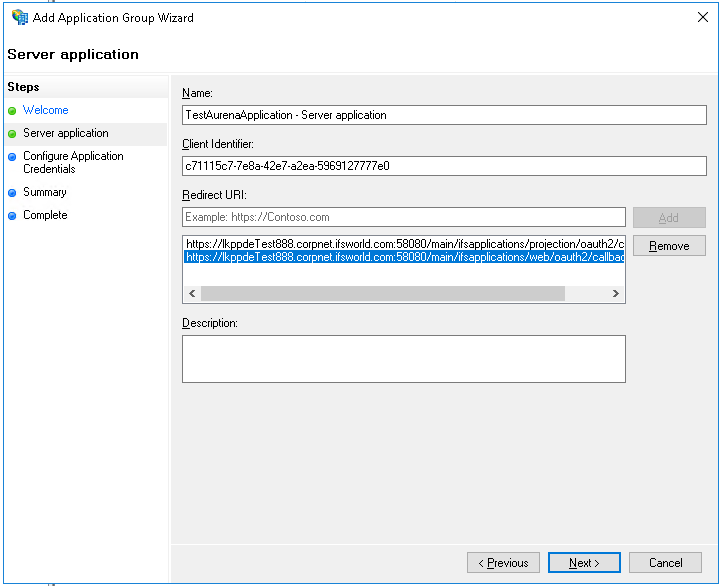722x586 pixels.
Task: Select the Complete step in sidebar
Action: coord(45,215)
